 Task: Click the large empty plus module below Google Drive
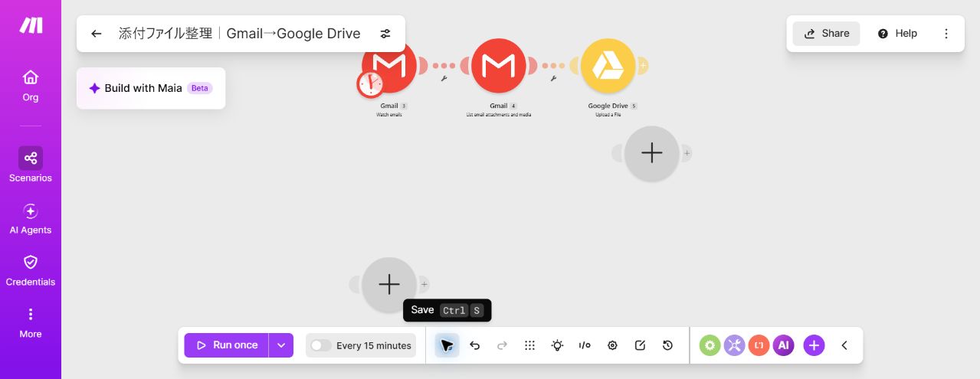point(652,153)
